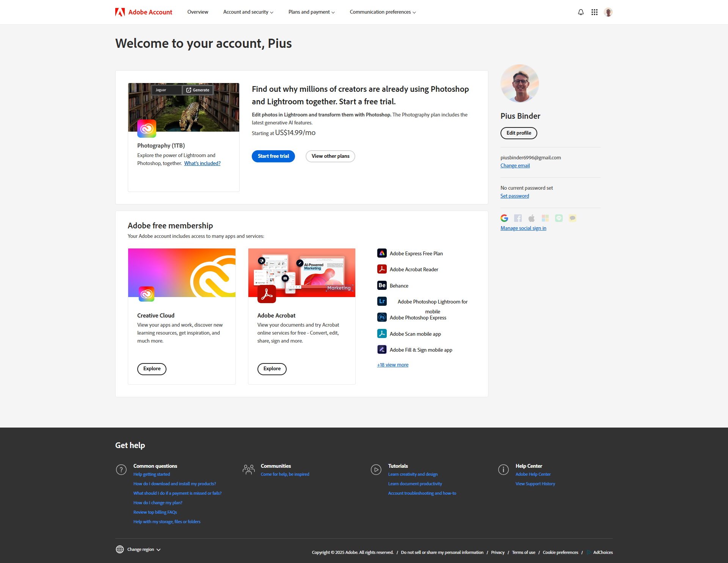Click the Adobe Express Free Plan icon
The image size is (728, 563).
[x=382, y=253]
